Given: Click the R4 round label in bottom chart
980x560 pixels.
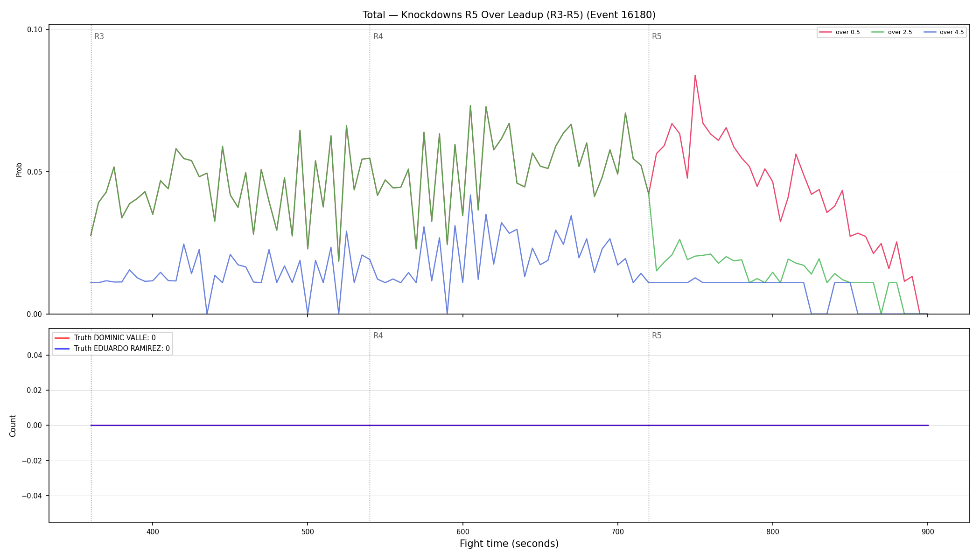Looking at the screenshot, I should point(378,336).
